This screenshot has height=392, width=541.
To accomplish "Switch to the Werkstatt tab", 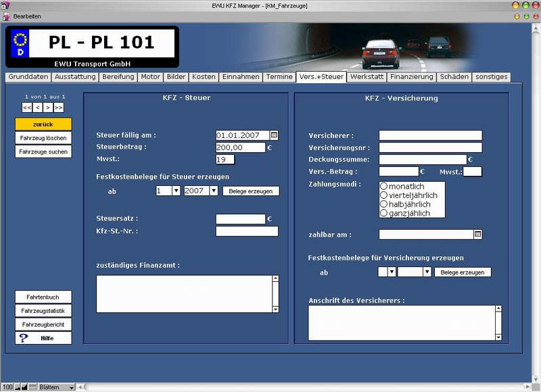I will click(367, 77).
